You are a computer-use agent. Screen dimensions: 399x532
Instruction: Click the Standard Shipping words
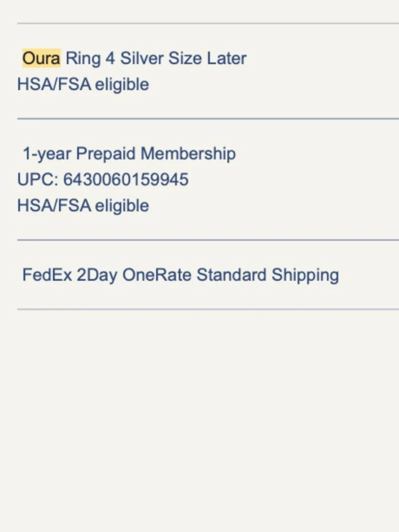[268, 275]
